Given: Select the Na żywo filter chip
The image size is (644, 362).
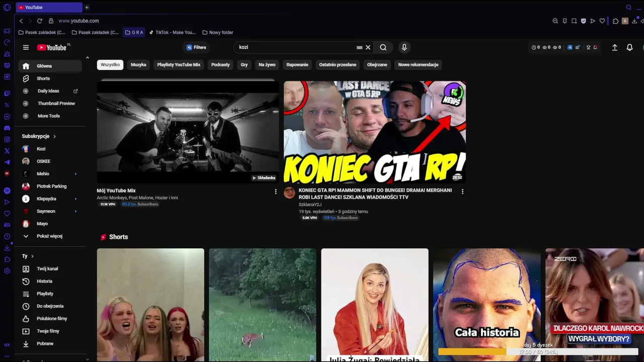Looking at the screenshot, I should (267, 64).
